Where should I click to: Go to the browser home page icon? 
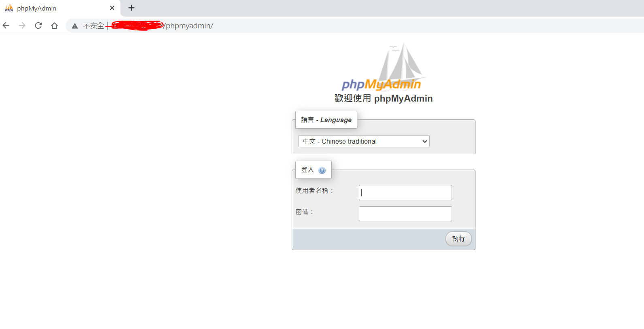click(x=54, y=25)
